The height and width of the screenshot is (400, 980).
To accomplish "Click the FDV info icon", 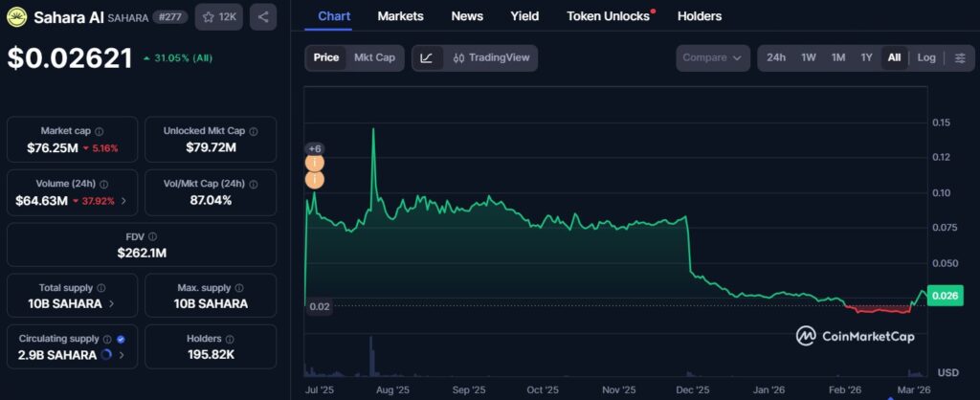I will coord(152,236).
